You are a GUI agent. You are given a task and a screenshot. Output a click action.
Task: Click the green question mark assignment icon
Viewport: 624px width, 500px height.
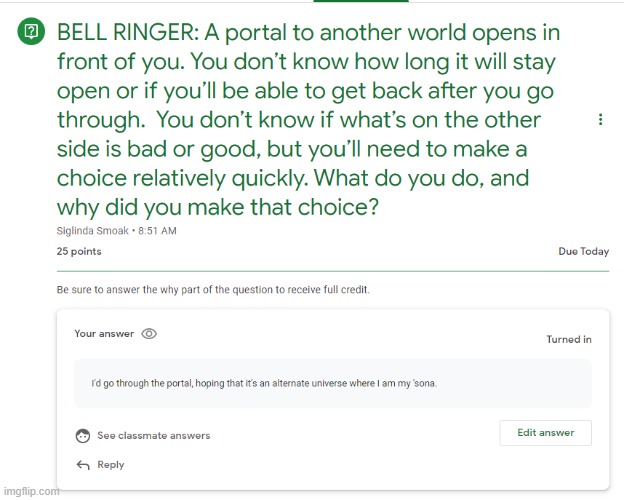tap(31, 32)
